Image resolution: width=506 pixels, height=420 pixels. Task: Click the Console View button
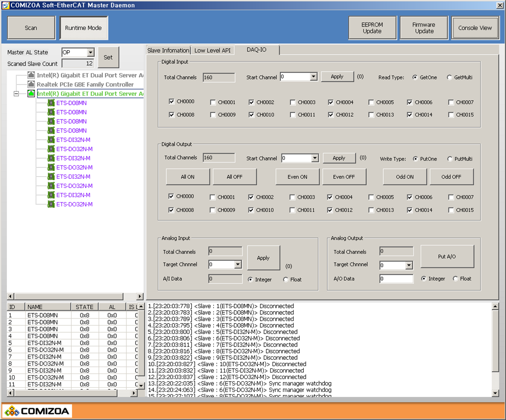(x=475, y=28)
